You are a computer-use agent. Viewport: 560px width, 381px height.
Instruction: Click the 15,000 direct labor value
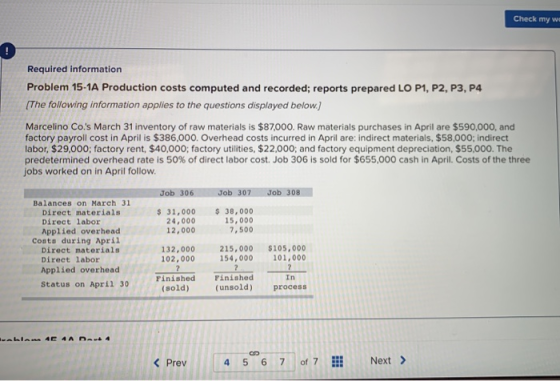239,221
